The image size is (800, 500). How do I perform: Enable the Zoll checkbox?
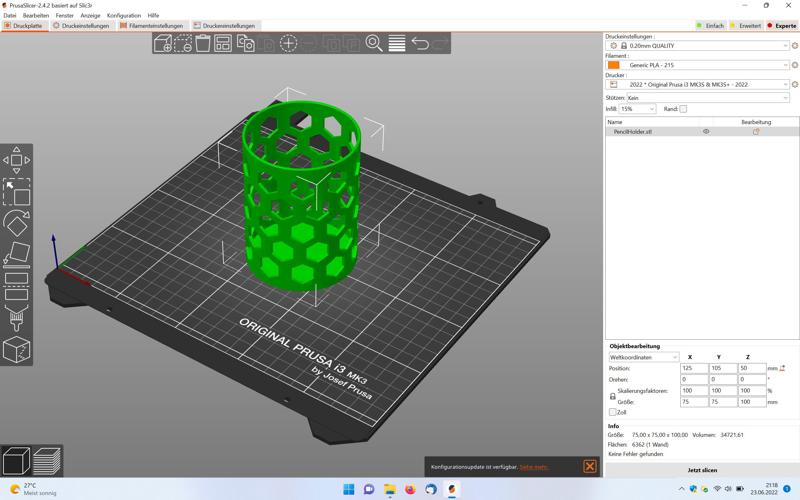pyautogui.click(x=612, y=412)
